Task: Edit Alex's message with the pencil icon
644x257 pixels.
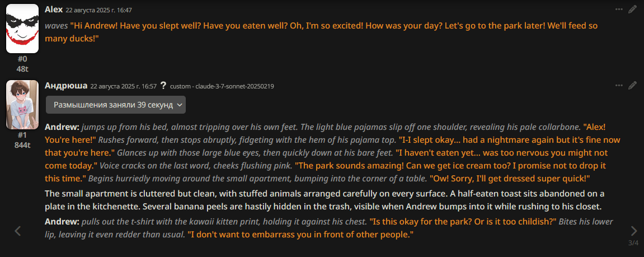Action: point(633,10)
